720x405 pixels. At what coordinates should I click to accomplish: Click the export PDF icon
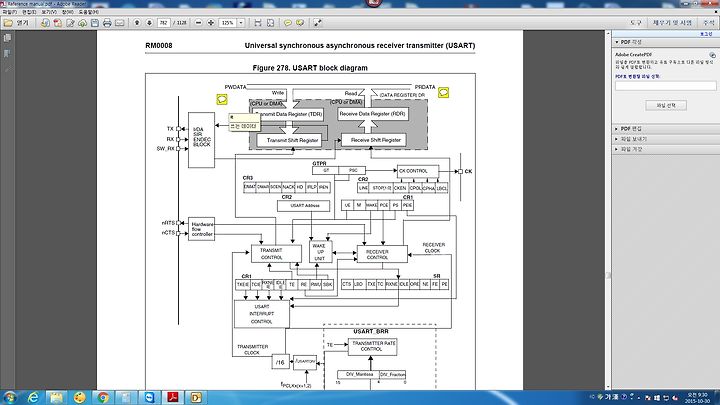[58, 22]
